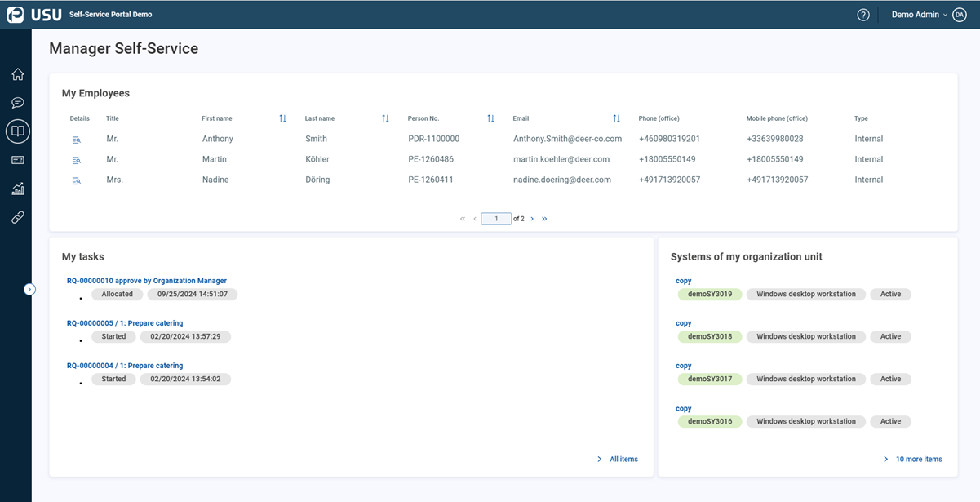Open the copy link above demoSY3018
The image size is (980, 502).
684,323
